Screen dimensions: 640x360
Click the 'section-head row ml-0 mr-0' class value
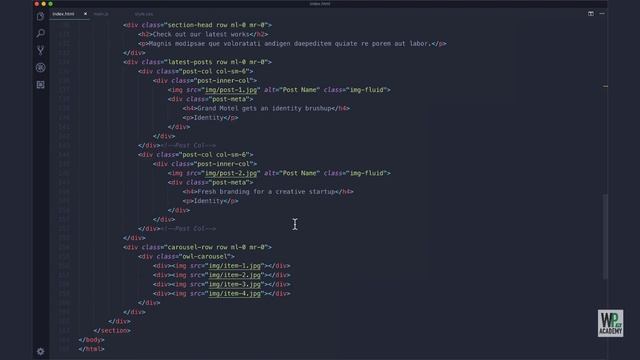216,25
